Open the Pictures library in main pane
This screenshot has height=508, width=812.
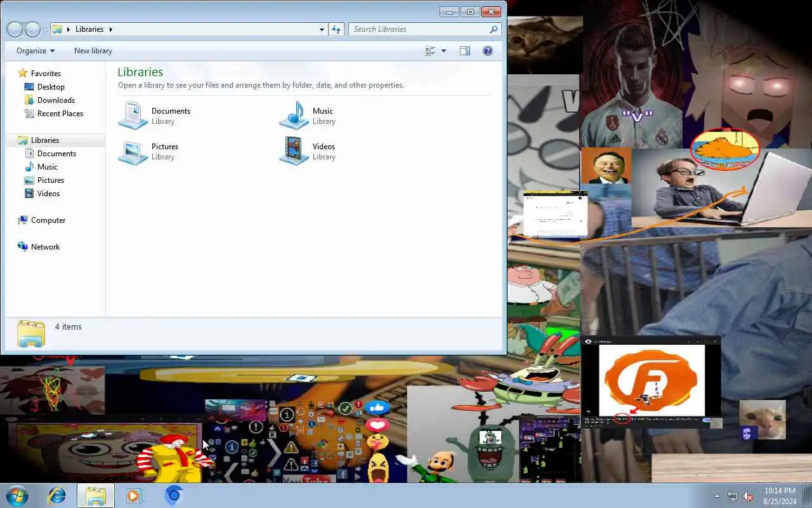pos(149,151)
